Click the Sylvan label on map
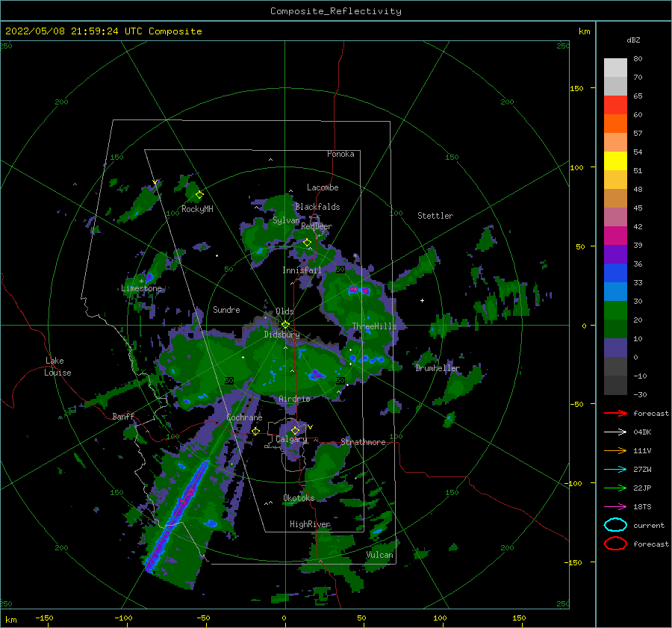 point(286,220)
